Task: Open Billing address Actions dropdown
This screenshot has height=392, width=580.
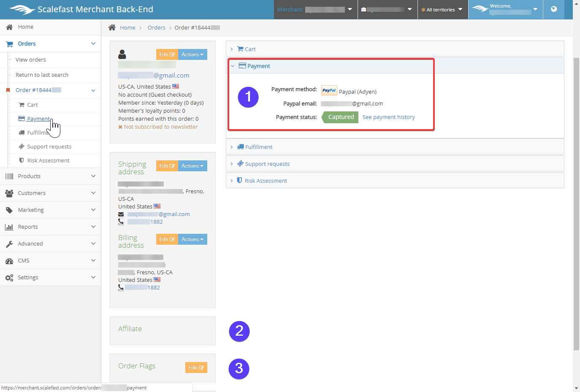Action: (192, 239)
